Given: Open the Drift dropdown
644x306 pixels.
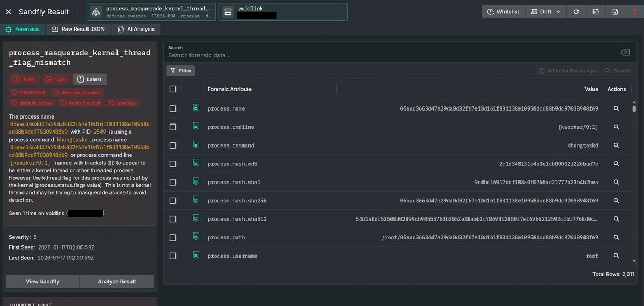Looking at the screenshot, I should 545,12.
